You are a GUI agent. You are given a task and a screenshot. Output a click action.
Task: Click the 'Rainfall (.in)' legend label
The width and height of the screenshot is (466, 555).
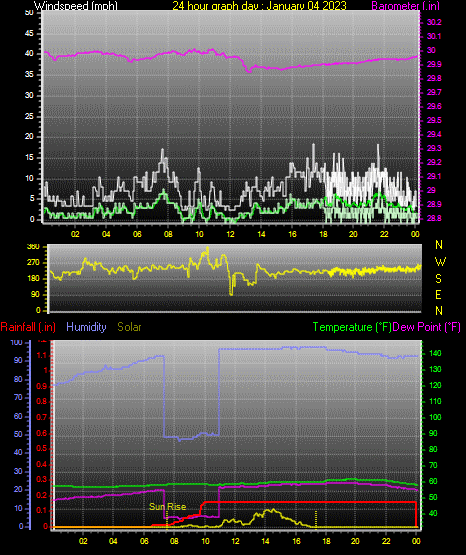click(28, 327)
